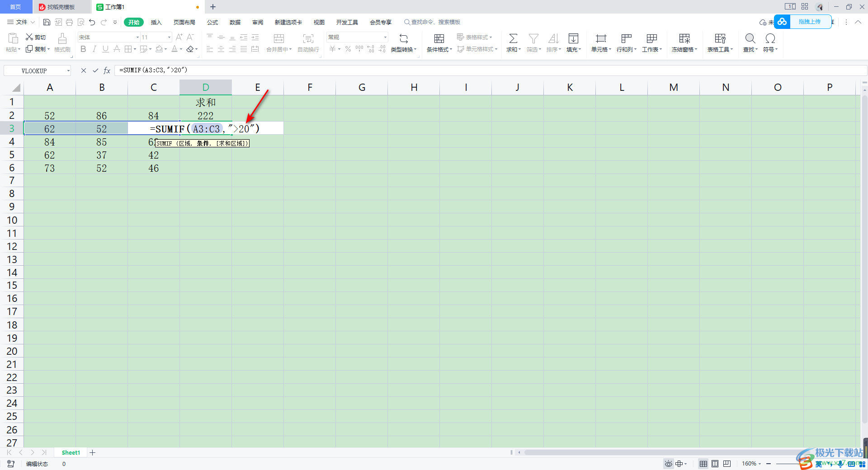Click the Conditional Formatting (条件格式) icon
The width and height of the screenshot is (868, 470).
pos(439,38)
